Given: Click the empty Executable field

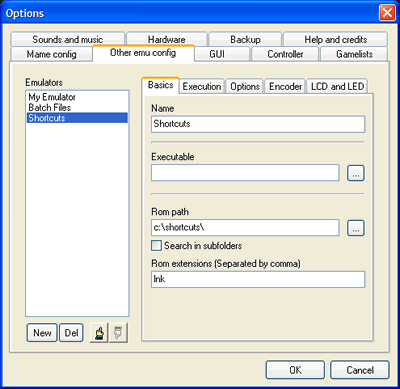Looking at the screenshot, I should click(x=245, y=173).
